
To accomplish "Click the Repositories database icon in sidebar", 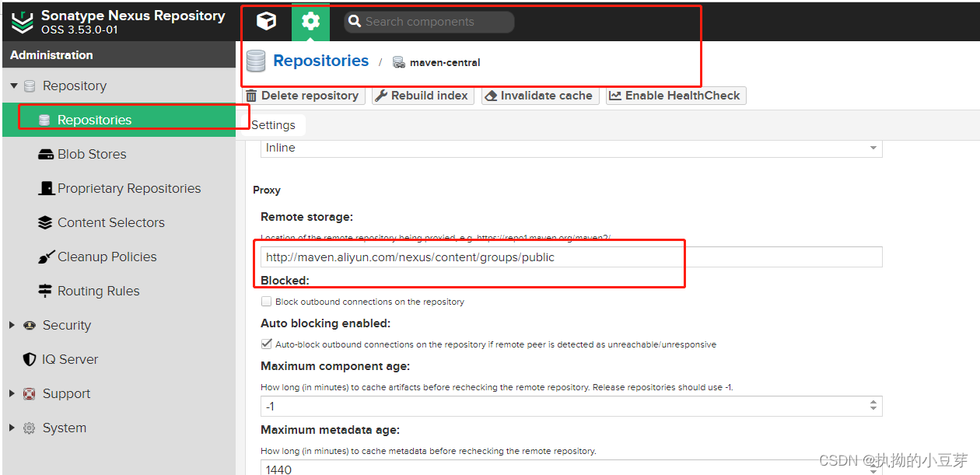I will (x=44, y=120).
